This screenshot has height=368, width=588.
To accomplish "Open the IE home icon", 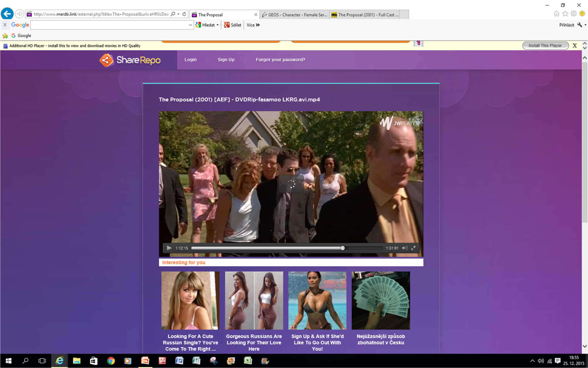I will (556, 14).
